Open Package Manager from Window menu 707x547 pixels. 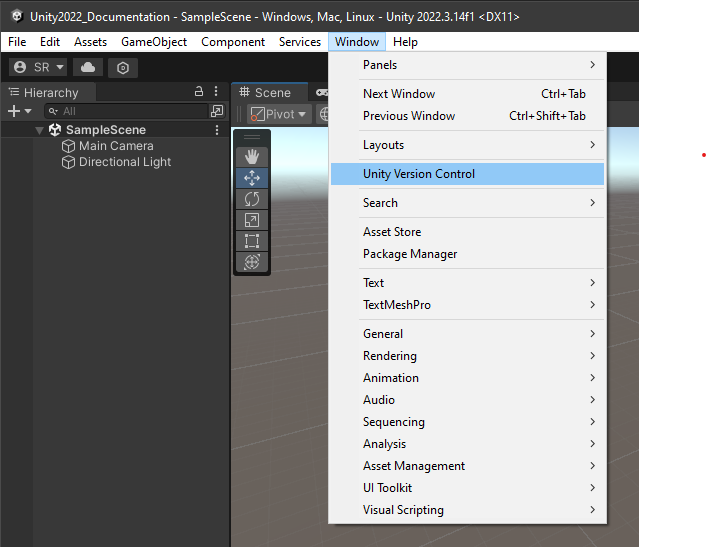[410, 254]
